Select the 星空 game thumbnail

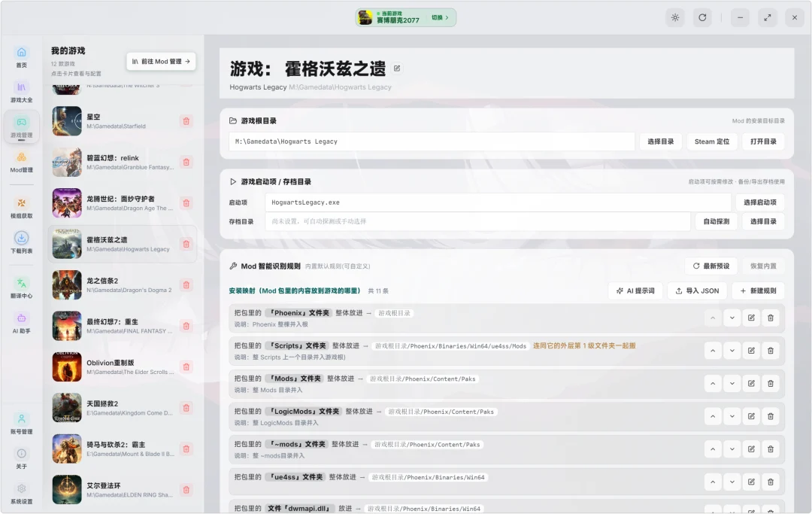coord(67,121)
